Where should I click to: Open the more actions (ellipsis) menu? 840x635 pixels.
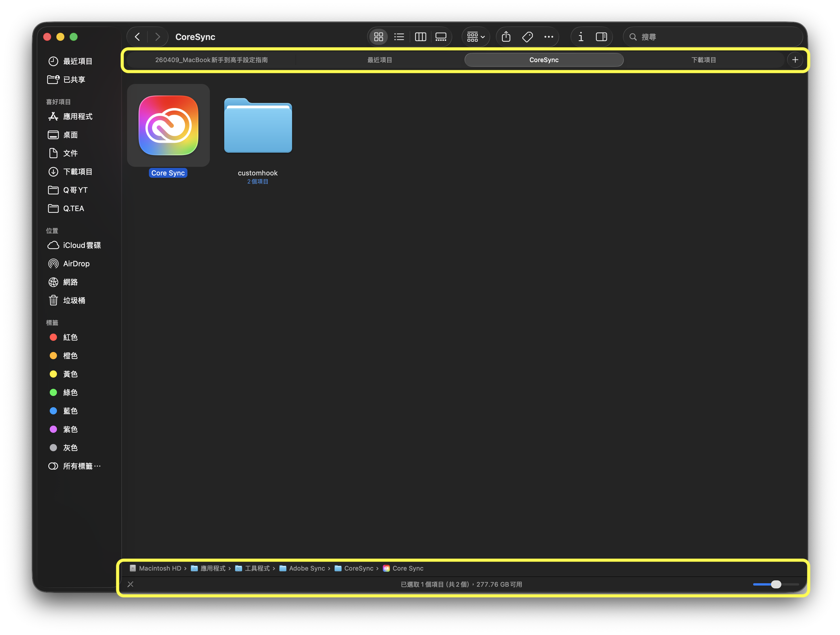click(548, 37)
